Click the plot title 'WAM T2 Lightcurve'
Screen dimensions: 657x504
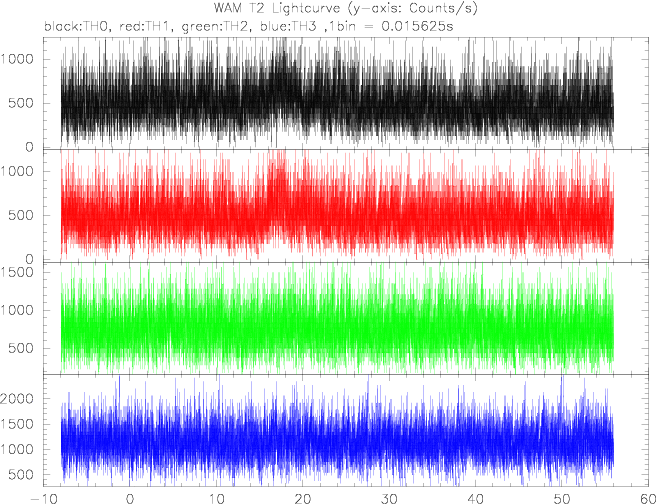pyautogui.click(x=345, y=8)
